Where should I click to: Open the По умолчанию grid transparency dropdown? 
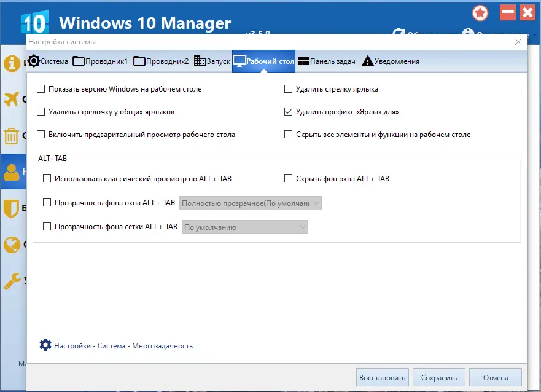tap(245, 227)
